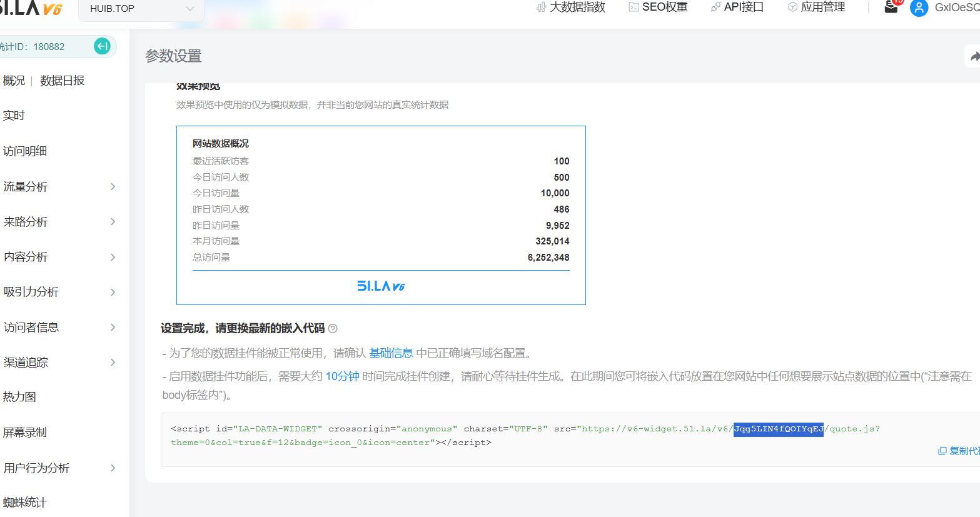
Task: Click the user avatar icon
Action: (x=919, y=8)
